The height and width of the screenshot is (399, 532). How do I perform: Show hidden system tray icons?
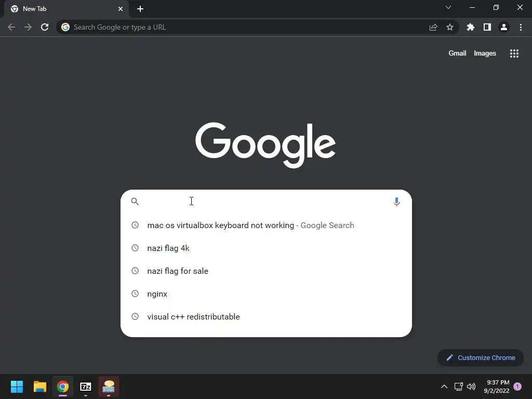[444, 387]
